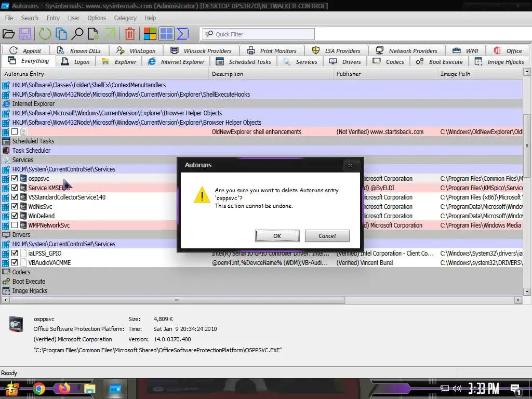The width and height of the screenshot is (532, 399).
Task: Click the Autoruns title bar app icon
Action: click(x=5, y=6)
